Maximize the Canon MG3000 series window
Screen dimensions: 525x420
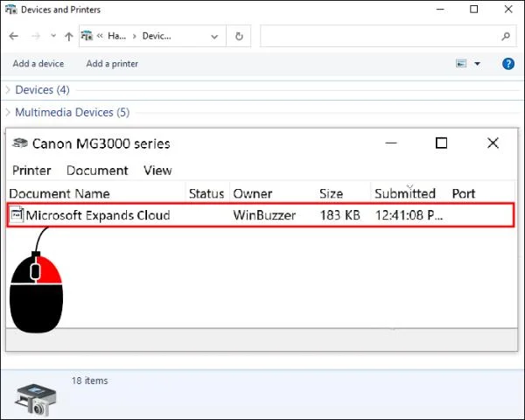coord(441,143)
